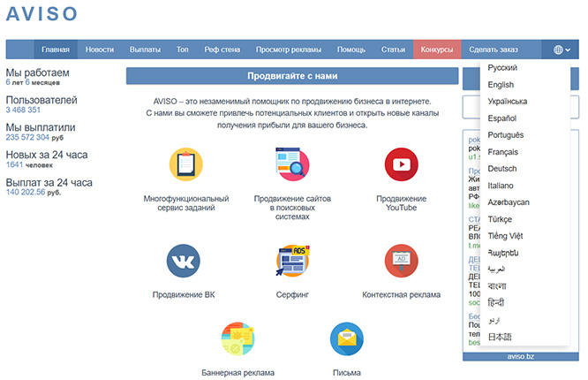Open the Конкурсы highlighted menu item
The width and height of the screenshot is (588, 380).
pyautogui.click(x=437, y=49)
